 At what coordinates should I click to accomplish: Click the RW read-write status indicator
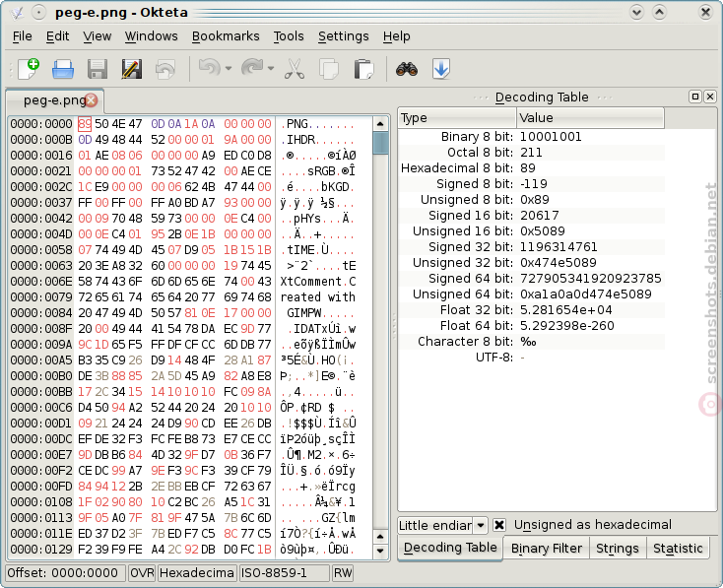[x=343, y=573]
